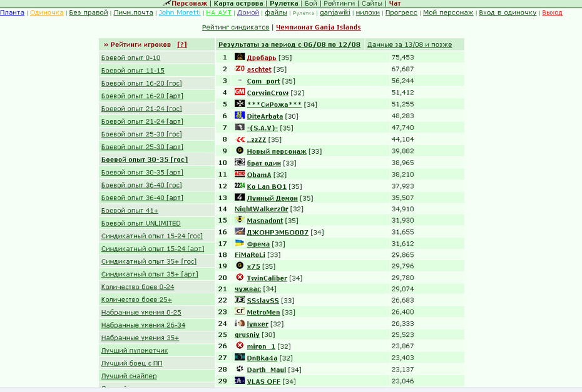
Task: Open Чемпионат Ganja Islands link
Action: [318, 28]
